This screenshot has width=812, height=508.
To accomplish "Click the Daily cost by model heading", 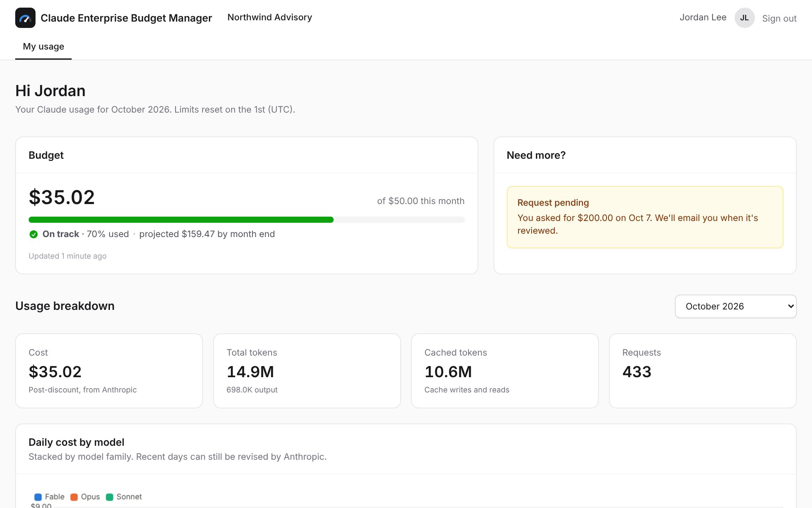I will [77, 442].
